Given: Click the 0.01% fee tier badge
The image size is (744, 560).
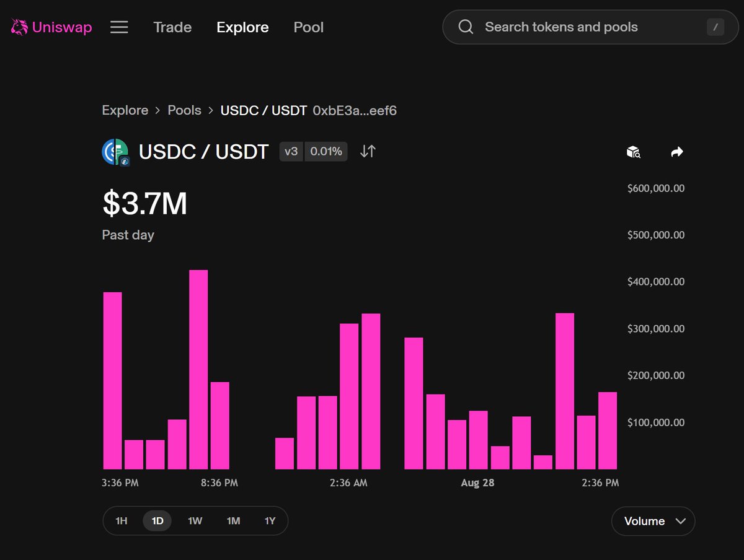Looking at the screenshot, I should (x=326, y=151).
